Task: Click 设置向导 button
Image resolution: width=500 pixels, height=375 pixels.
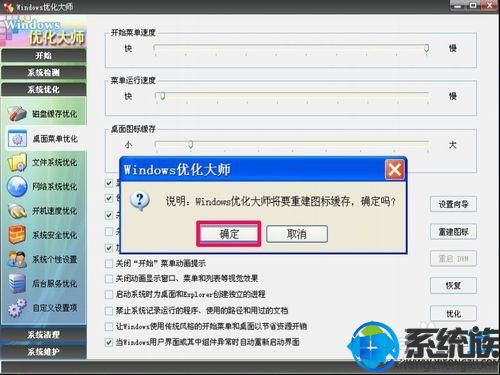Action: pyautogui.click(x=453, y=204)
